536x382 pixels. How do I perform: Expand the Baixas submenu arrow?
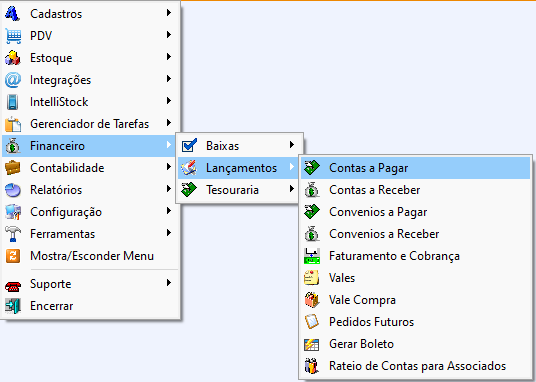[x=292, y=145]
